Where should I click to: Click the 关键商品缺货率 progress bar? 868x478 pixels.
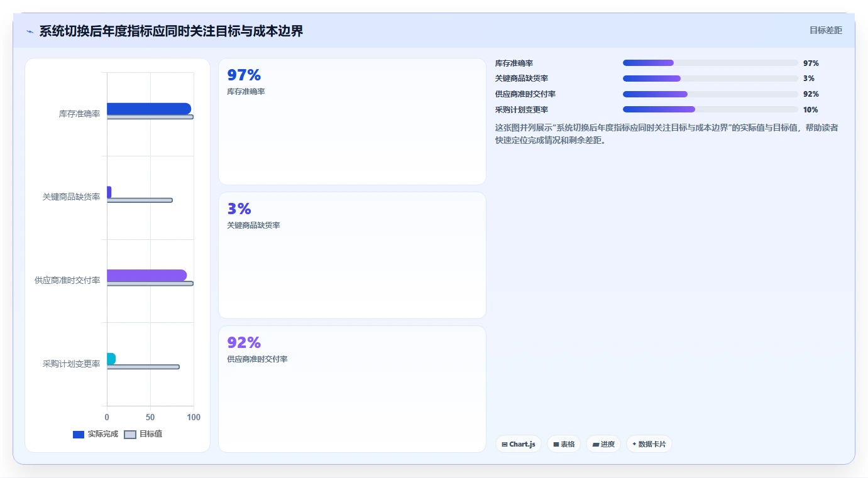tap(710, 79)
